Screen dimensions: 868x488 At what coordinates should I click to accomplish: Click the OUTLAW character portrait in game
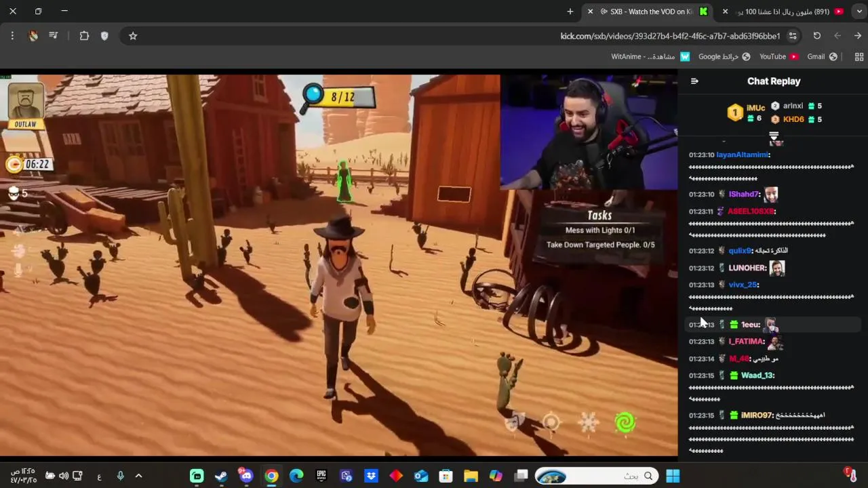coord(26,105)
